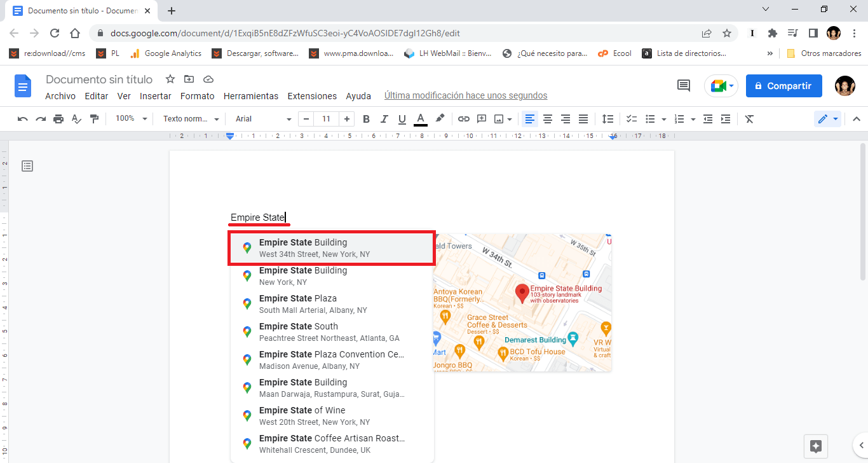Star the document
The height and width of the screenshot is (463, 868).
point(170,79)
